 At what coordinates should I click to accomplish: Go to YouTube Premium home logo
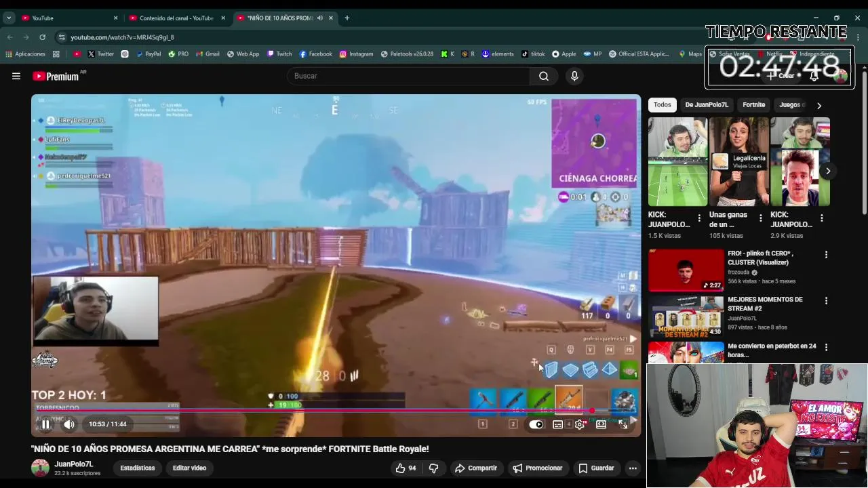coord(56,76)
